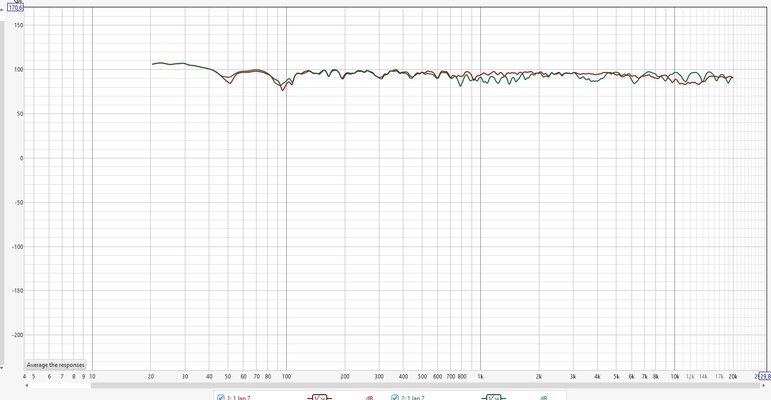Open smoothing icon for green trace
The width and height of the screenshot is (771, 400).
[493, 397]
